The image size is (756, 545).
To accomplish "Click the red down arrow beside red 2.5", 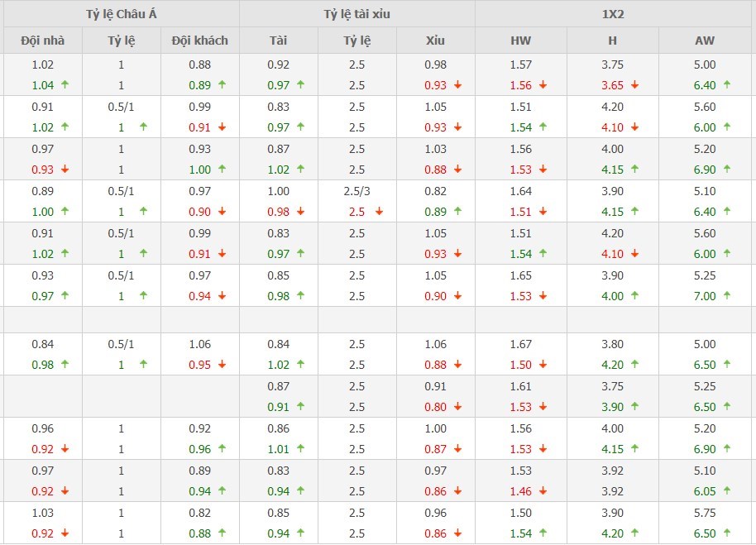I will tap(379, 211).
